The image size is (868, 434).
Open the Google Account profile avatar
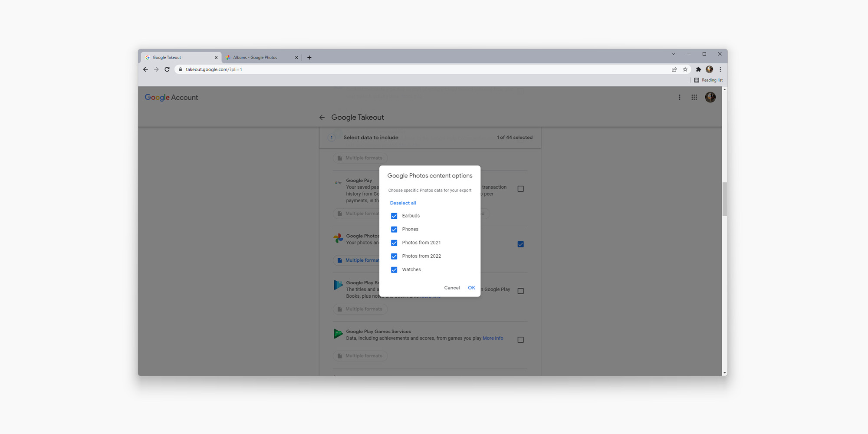pos(710,97)
